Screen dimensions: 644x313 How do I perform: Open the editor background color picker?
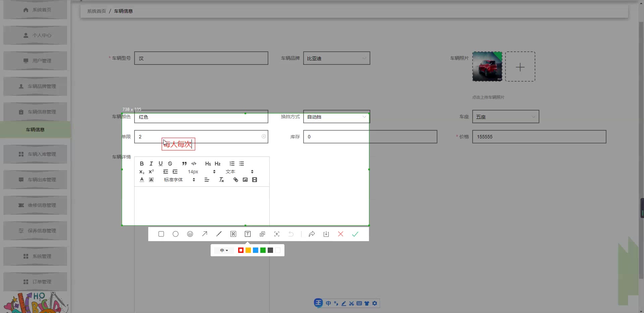(151, 180)
